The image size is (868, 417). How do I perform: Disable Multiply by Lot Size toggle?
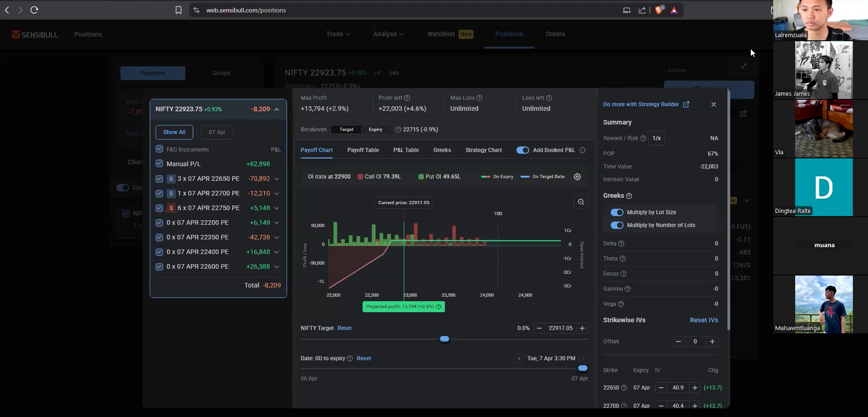(617, 212)
